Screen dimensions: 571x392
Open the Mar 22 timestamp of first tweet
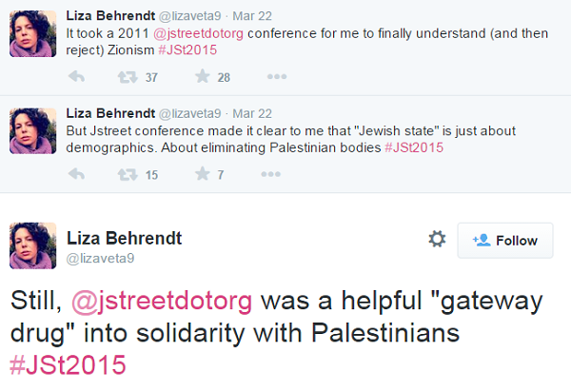(252, 16)
